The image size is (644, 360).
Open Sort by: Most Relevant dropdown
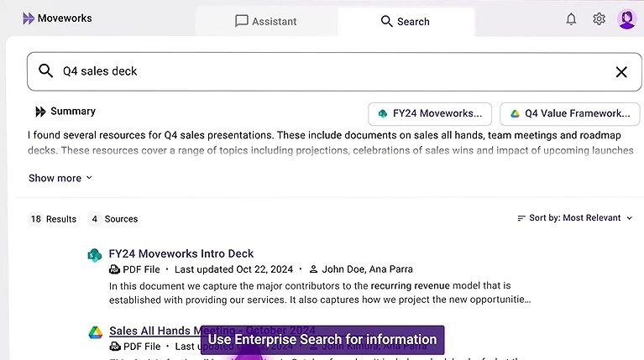(574, 218)
